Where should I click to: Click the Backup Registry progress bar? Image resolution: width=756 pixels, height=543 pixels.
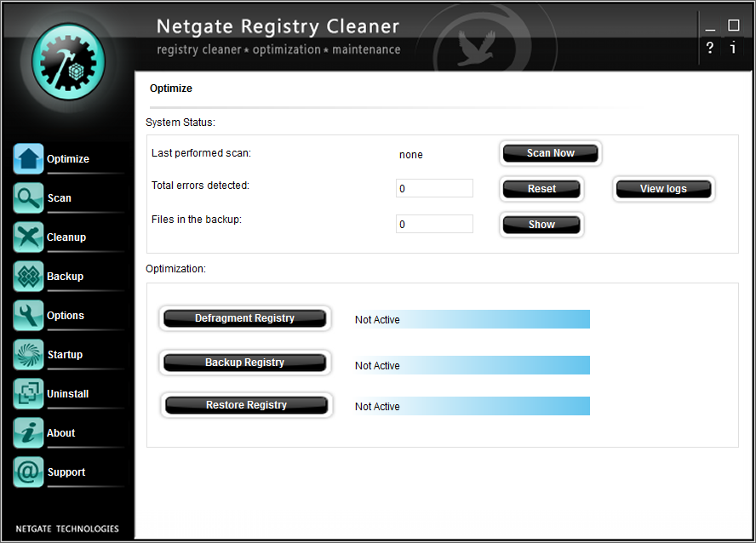coord(472,365)
